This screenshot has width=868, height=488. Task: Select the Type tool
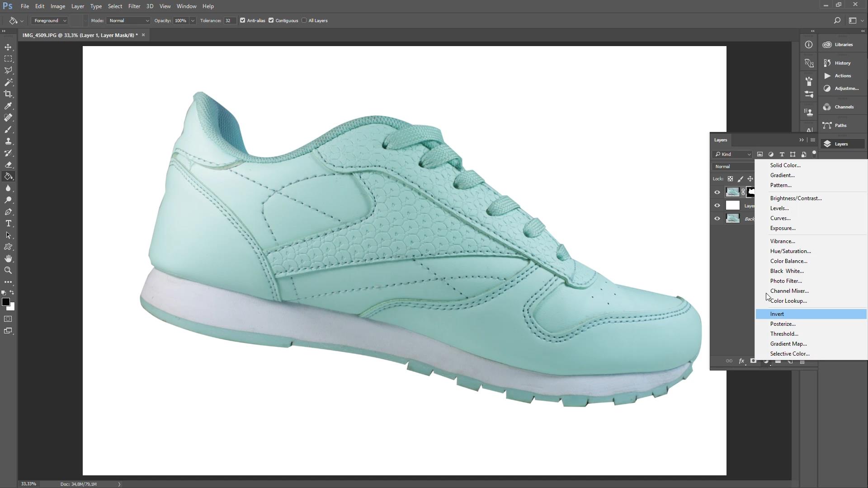[x=8, y=223]
